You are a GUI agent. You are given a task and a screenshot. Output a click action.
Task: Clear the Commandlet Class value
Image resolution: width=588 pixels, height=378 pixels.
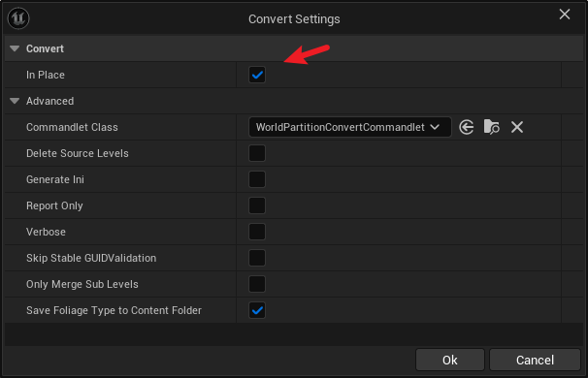(x=517, y=127)
